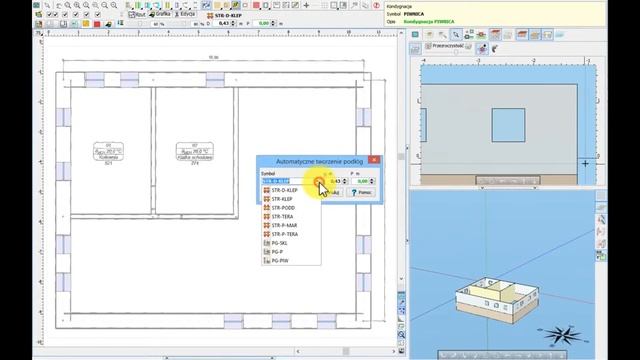640x360 pixels.
Task: Click the Symbol input field in dialog
Action: coord(288,181)
